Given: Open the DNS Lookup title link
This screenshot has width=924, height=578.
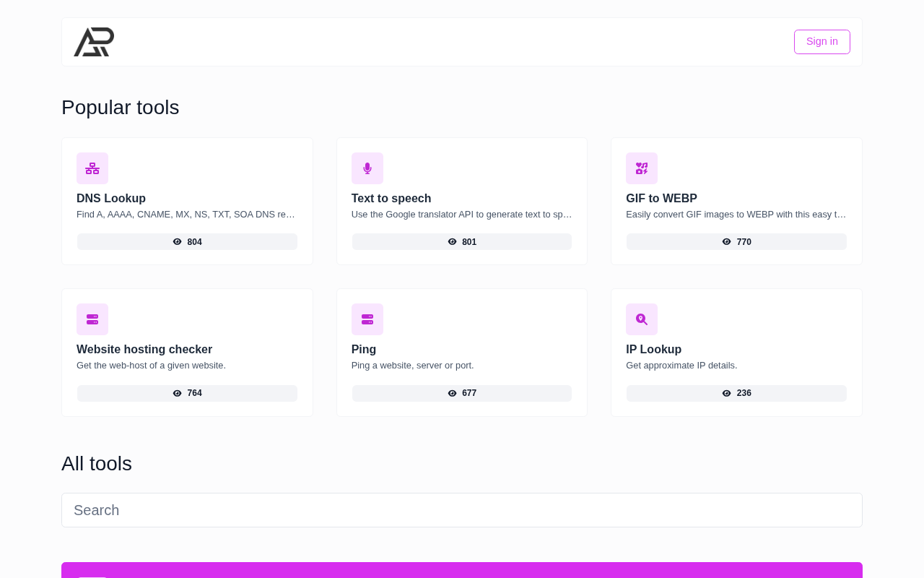Looking at the screenshot, I should point(111,199).
